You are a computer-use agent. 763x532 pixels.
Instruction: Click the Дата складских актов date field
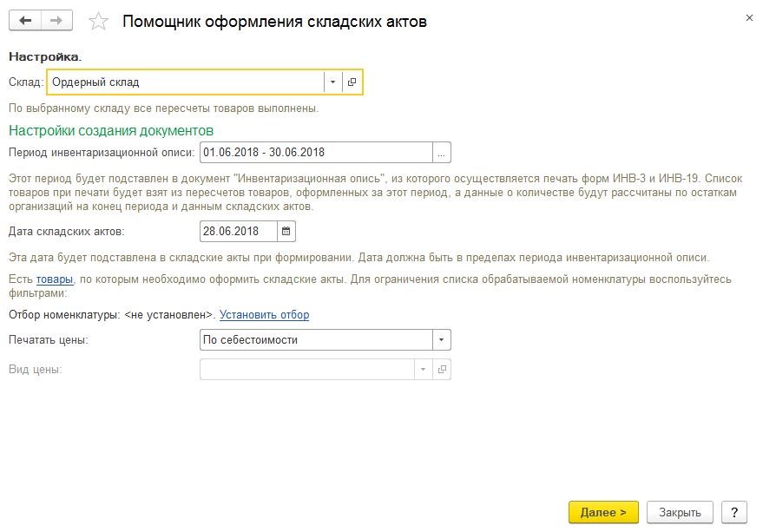pyautogui.click(x=239, y=231)
